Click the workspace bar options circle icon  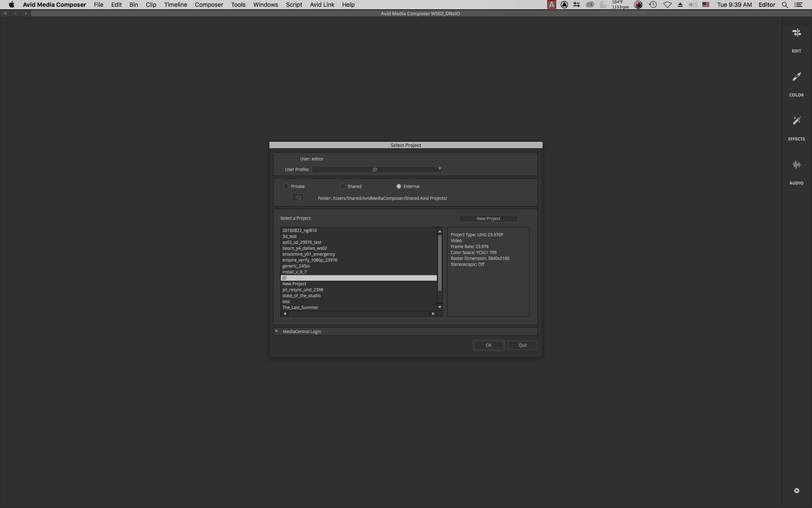(x=797, y=491)
